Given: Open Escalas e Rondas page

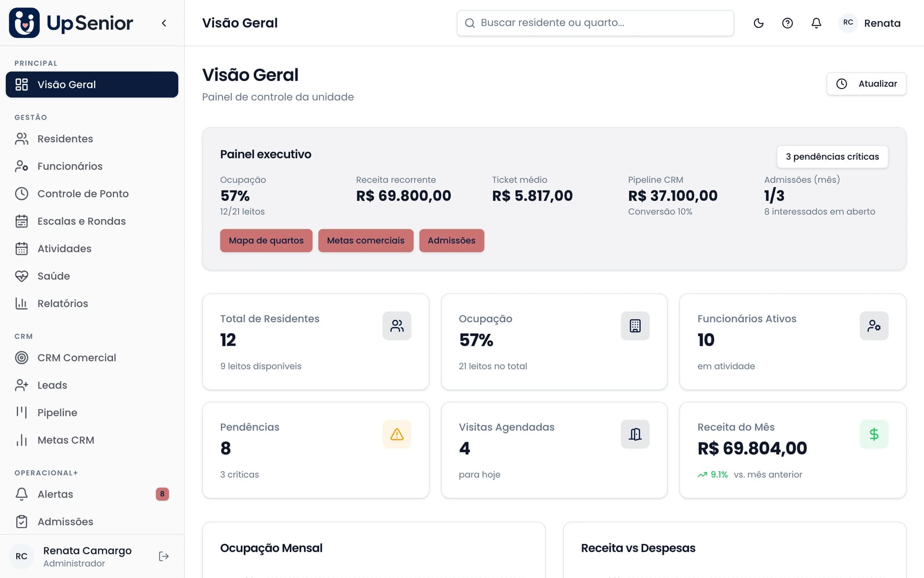Looking at the screenshot, I should 92,221.
